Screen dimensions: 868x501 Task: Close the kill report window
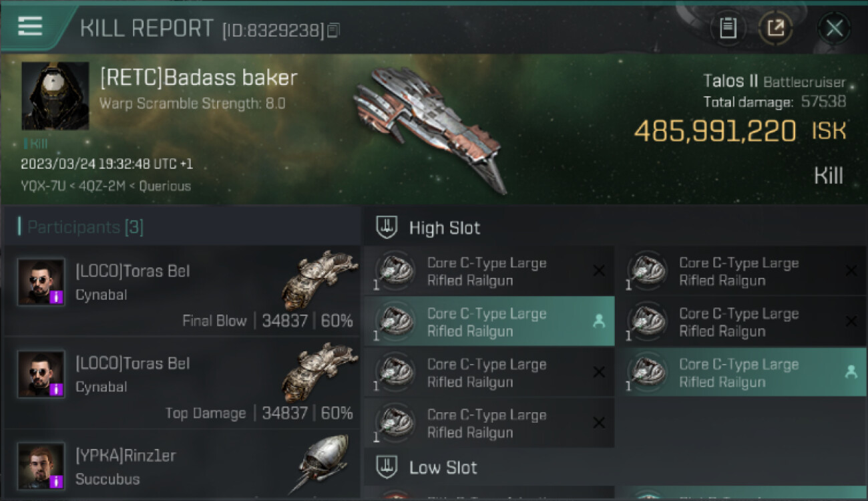[834, 28]
